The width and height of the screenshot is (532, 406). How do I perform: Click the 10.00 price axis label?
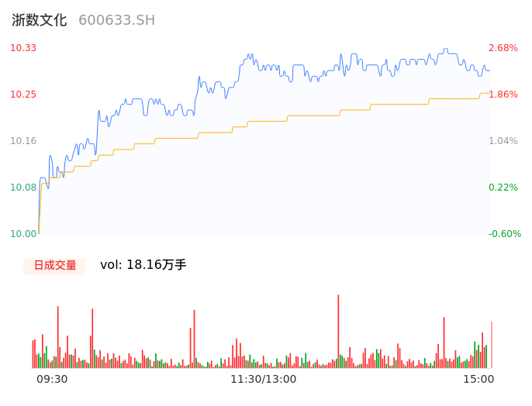coord(23,234)
